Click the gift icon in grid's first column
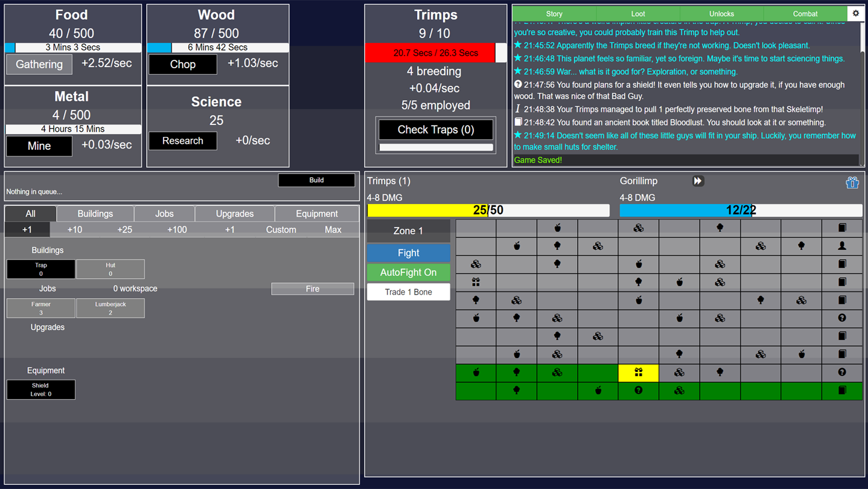This screenshot has width=868, height=489. 476,282
